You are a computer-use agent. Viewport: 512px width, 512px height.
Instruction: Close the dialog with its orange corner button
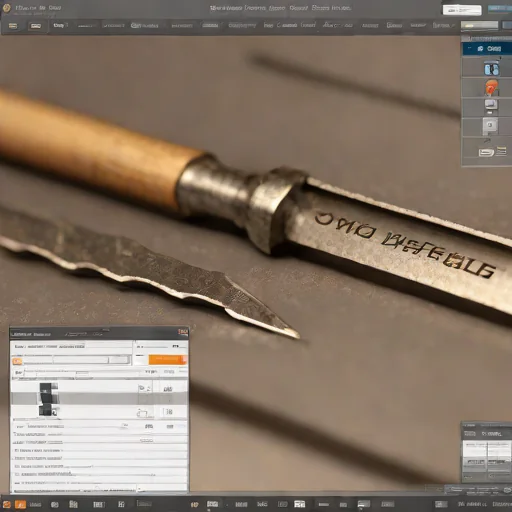coord(183,332)
